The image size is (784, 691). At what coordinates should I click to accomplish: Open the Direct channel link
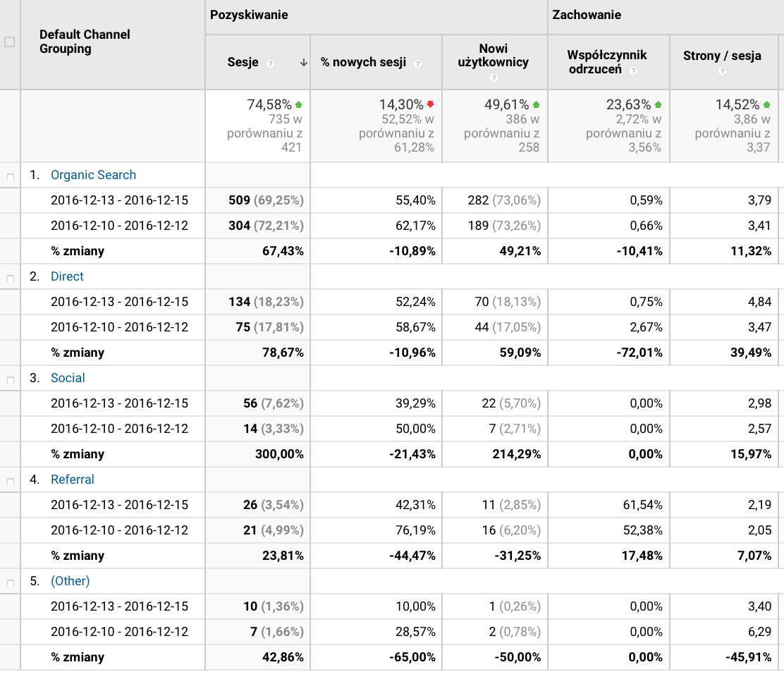tap(67, 276)
